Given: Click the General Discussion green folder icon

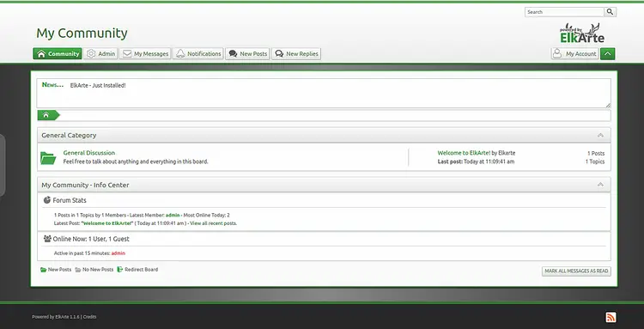Looking at the screenshot, I should click(48, 158).
